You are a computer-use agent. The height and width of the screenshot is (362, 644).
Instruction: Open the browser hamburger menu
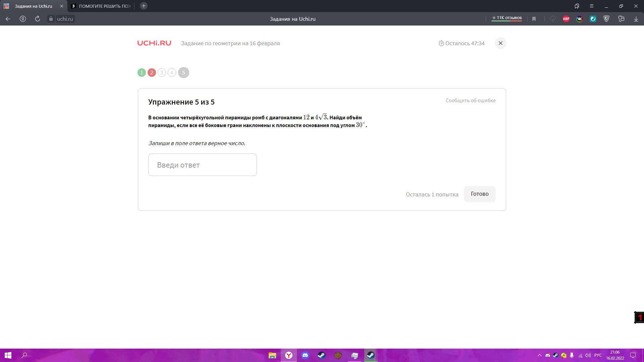pyautogui.click(x=592, y=6)
